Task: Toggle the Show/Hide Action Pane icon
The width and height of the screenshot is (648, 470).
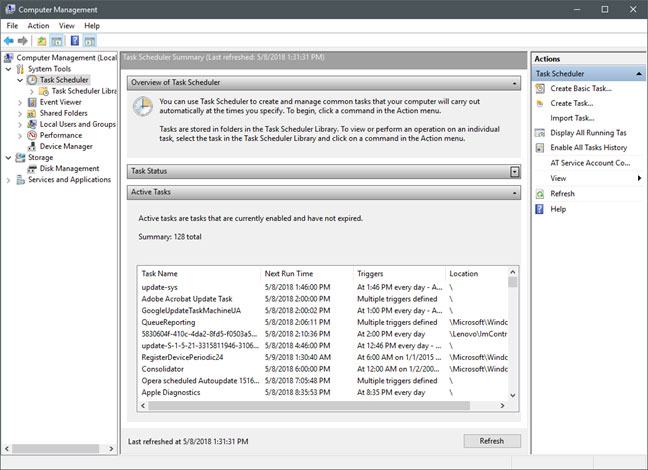Action: pyautogui.click(x=89, y=41)
